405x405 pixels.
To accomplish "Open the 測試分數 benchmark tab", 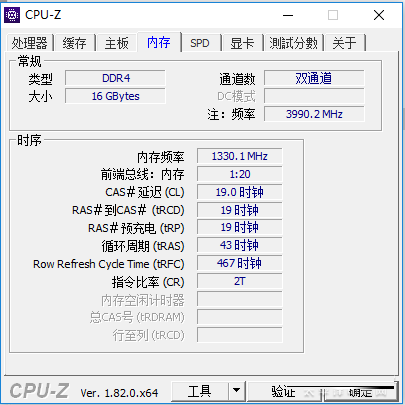I will [x=293, y=43].
